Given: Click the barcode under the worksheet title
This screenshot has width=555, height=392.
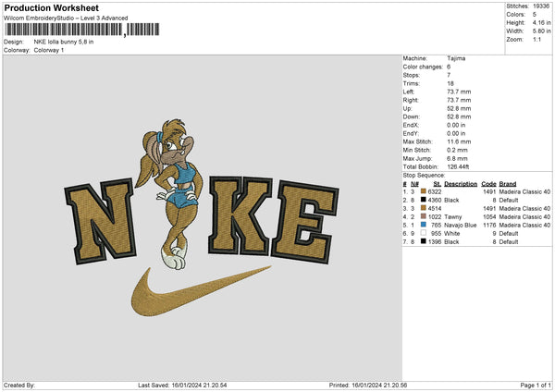Looking at the screenshot, I should [x=81, y=30].
